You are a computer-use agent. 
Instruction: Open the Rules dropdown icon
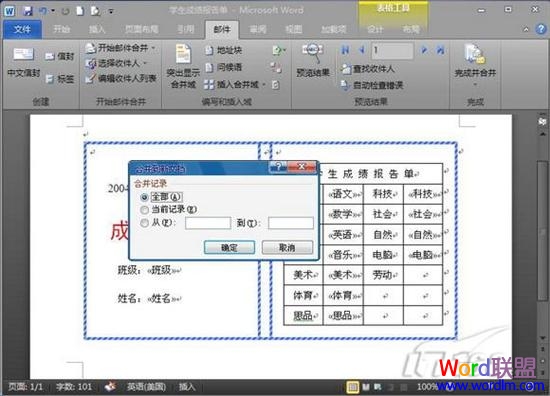pos(279,51)
